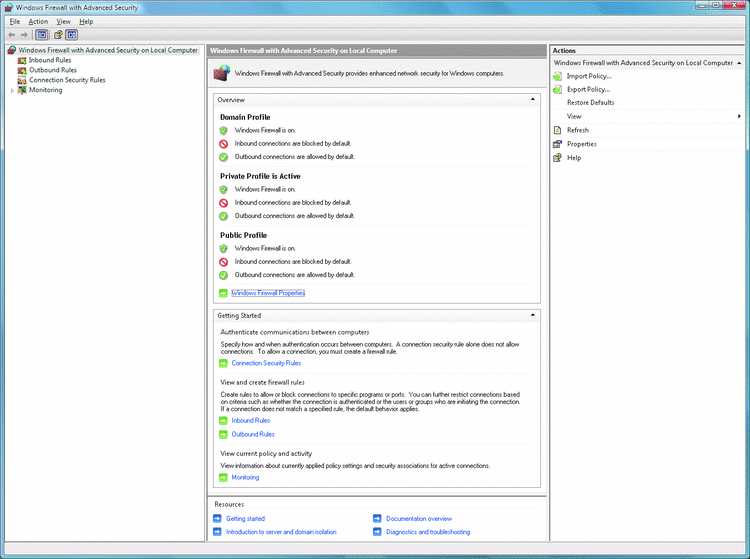
Task: Click the Refresh action icon
Action: 557,130
